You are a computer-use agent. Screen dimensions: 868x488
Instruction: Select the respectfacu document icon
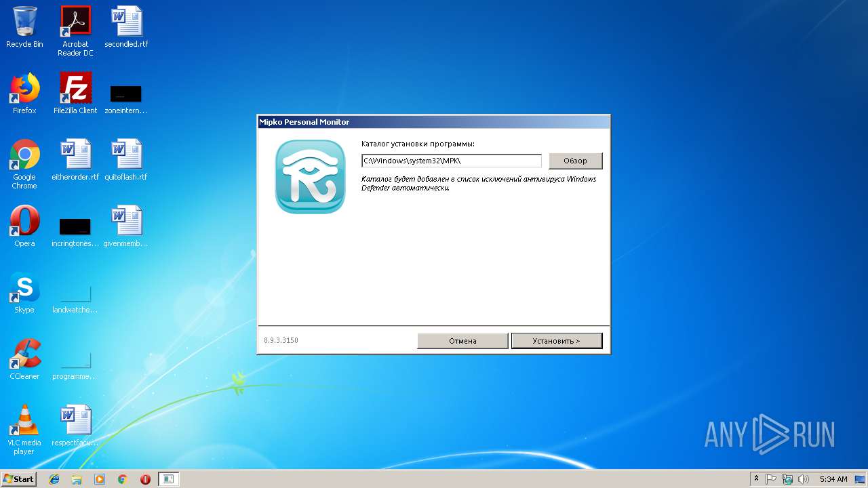click(75, 425)
